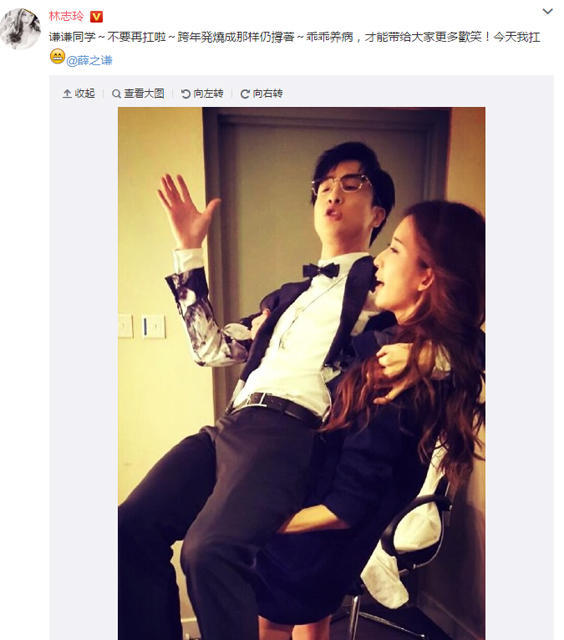Click the counter-clockwise rotate icon for 向左转
The image size is (564, 640).
coord(186,94)
